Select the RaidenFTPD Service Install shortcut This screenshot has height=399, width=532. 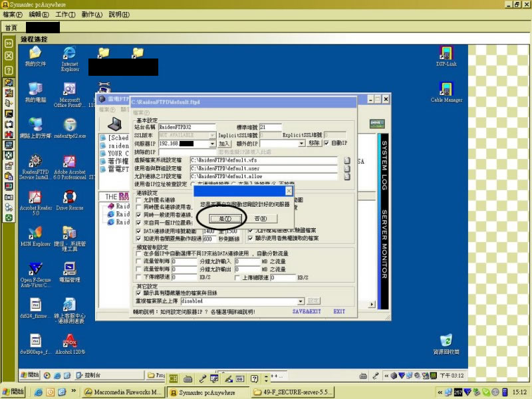coord(35,167)
